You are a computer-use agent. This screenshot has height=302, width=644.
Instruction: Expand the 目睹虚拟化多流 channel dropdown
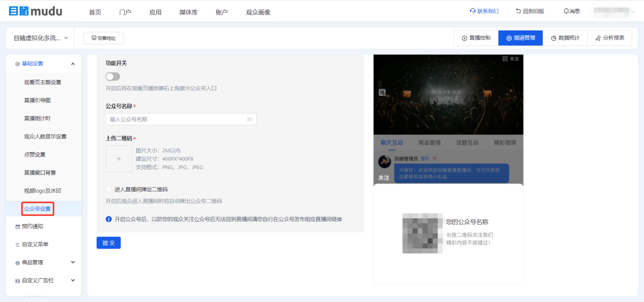[40, 38]
